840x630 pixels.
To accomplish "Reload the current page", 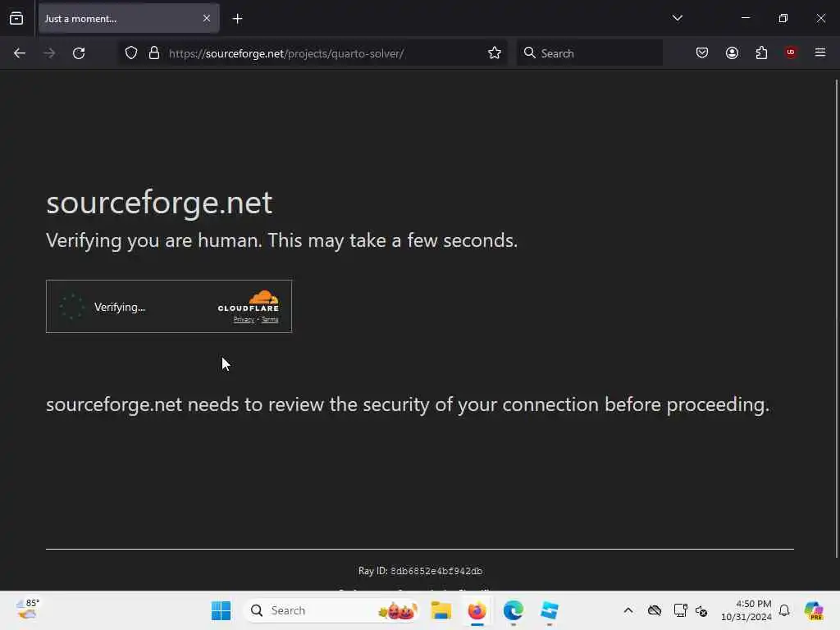I will point(79,53).
